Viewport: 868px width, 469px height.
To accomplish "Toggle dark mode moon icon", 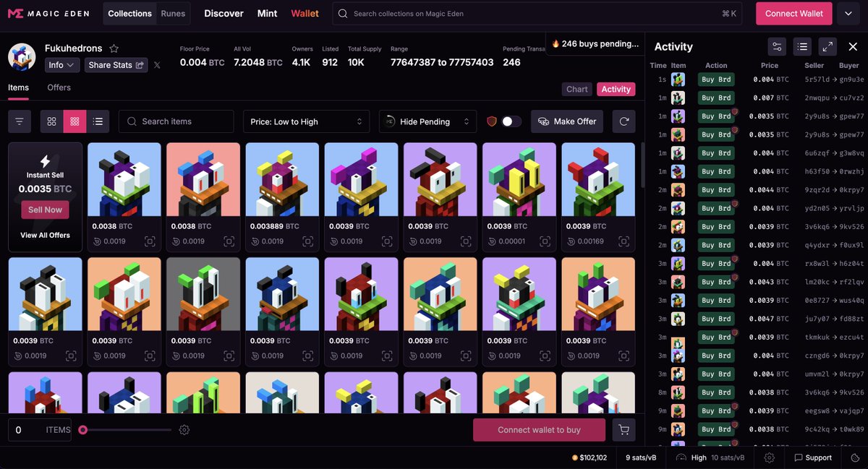I will tap(856, 457).
